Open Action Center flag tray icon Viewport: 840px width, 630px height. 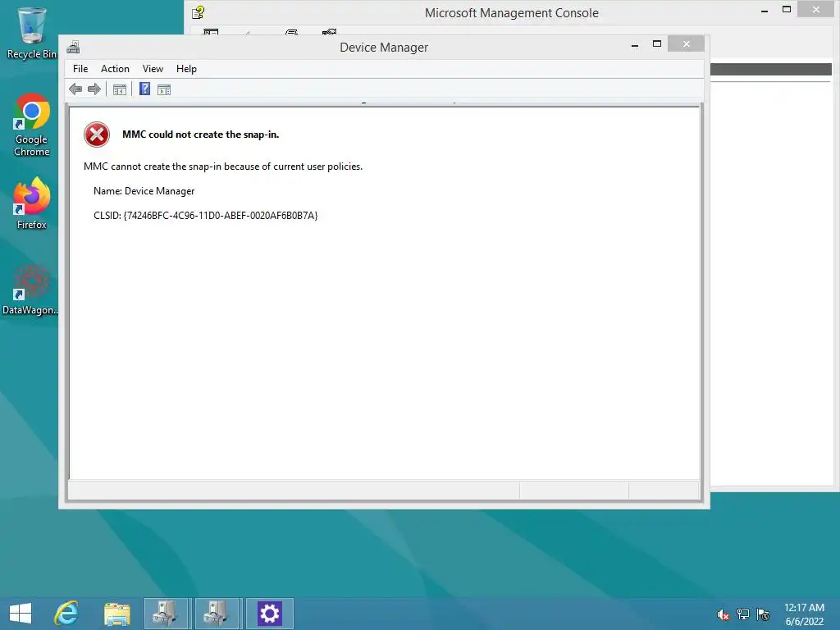(x=763, y=614)
